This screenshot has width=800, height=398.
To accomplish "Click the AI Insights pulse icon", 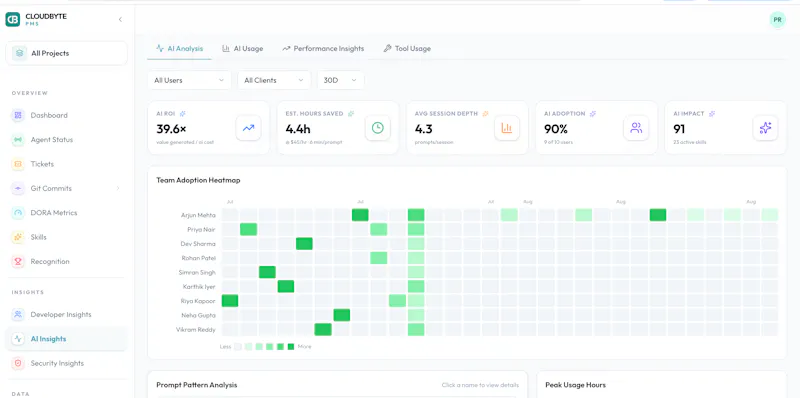I will click(x=18, y=339).
